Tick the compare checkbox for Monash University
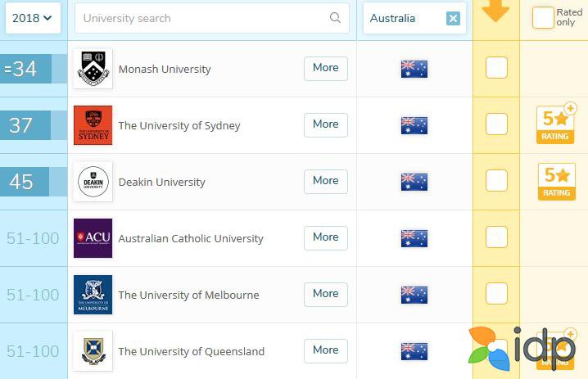The height and width of the screenshot is (379, 588). pyautogui.click(x=496, y=68)
